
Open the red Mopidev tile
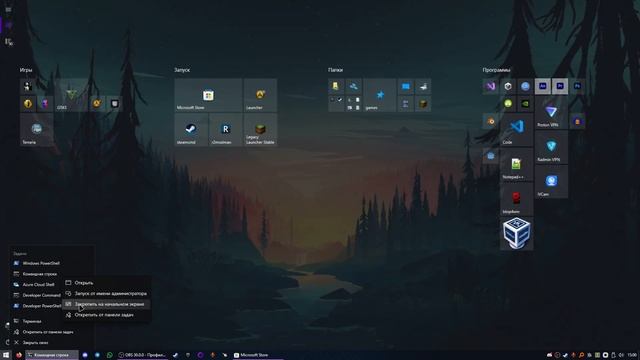click(x=516, y=199)
